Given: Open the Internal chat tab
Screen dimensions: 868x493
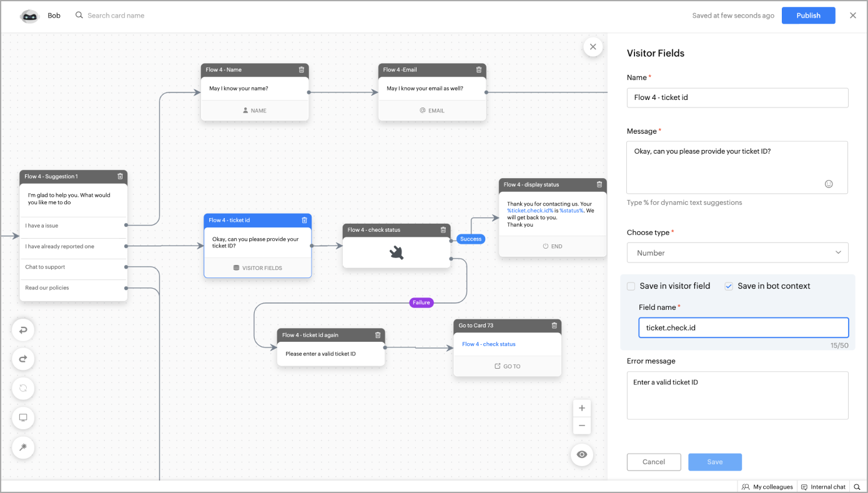Looking at the screenshot, I should 823,487.
